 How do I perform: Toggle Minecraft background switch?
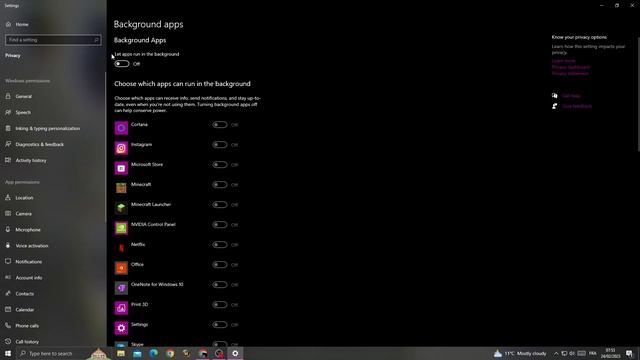pyautogui.click(x=220, y=184)
